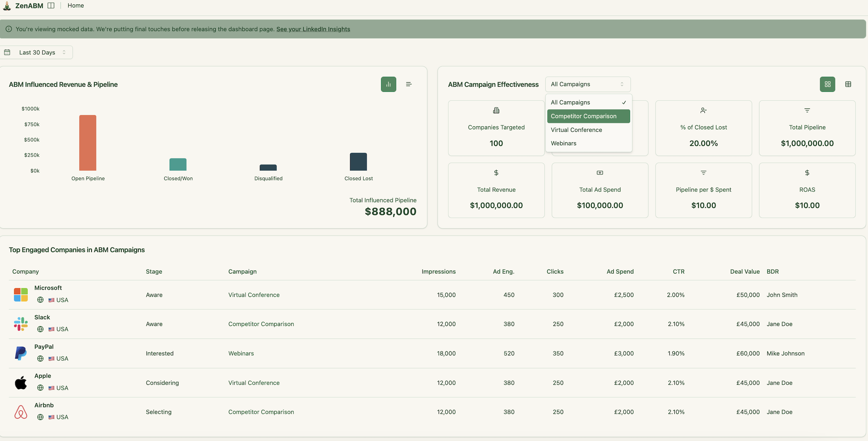Open the See your LinkedIn Insights link
Image resolution: width=868 pixels, height=441 pixels.
(x=313, y=29)
